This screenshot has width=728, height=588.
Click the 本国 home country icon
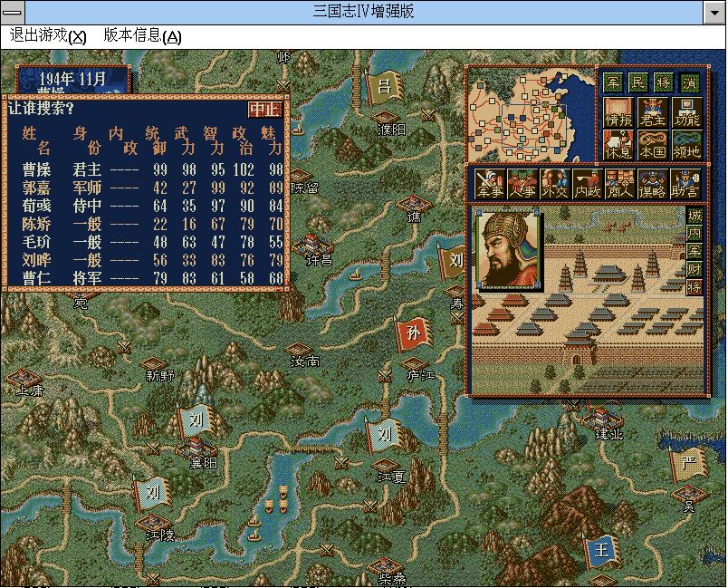[653, 144]
